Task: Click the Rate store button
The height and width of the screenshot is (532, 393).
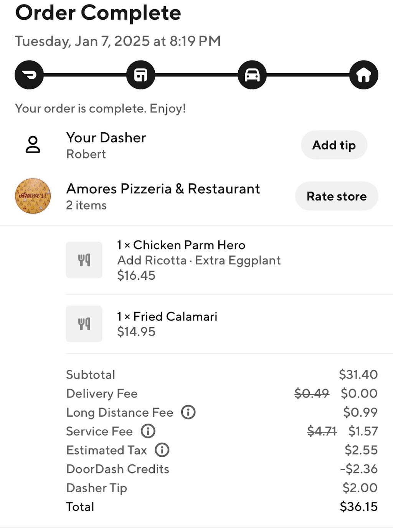Action: [337, 196]
